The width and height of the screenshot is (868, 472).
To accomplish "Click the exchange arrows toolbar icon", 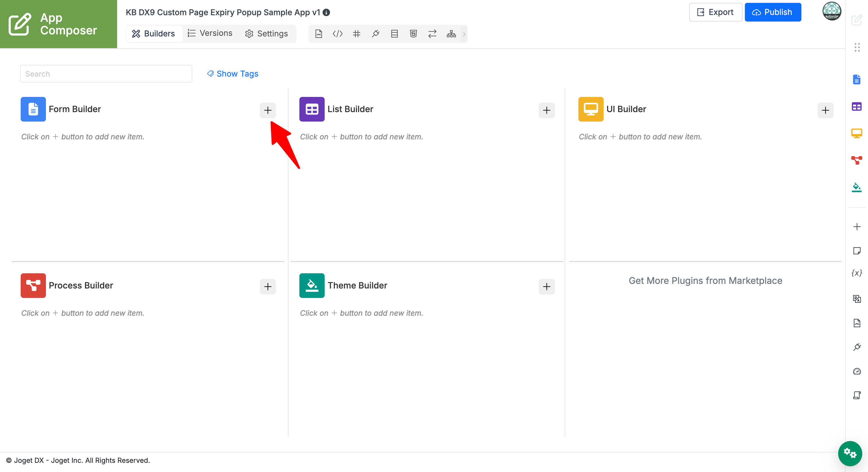I will [432, 34].
